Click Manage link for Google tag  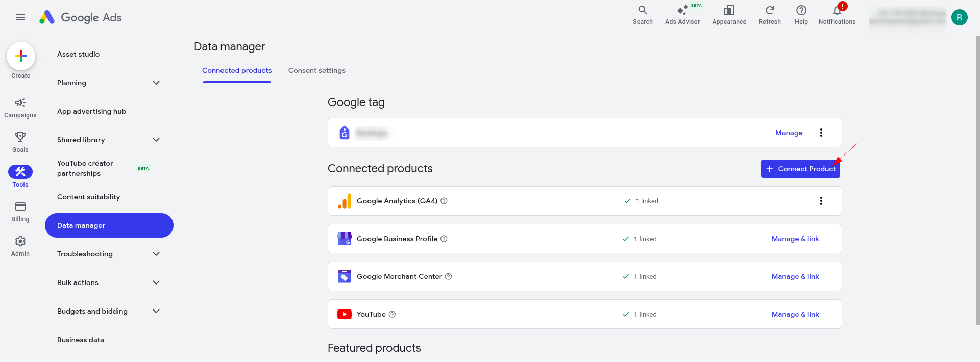coord(789,133)
